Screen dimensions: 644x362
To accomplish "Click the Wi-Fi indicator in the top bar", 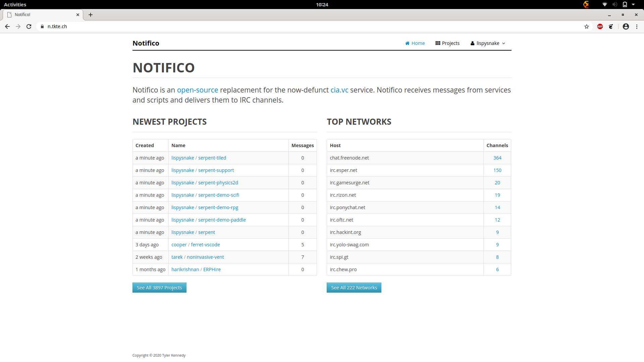I will (605, 5).
